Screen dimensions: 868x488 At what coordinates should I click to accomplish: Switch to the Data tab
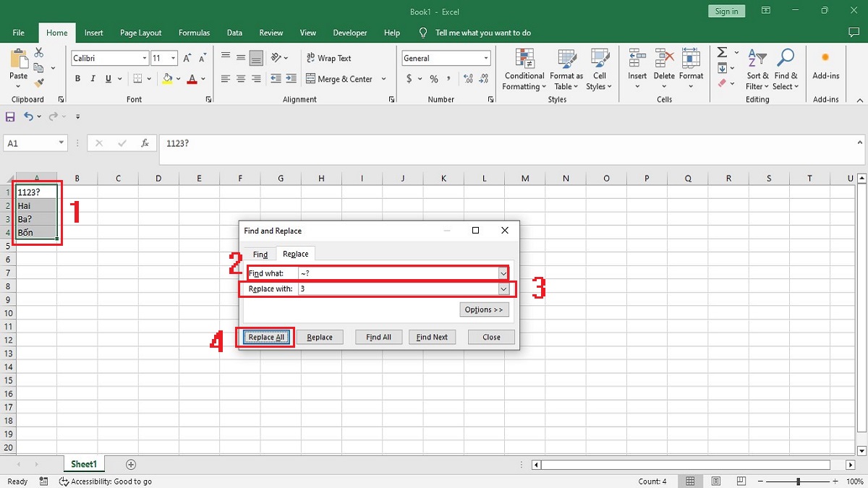[234, 33]
